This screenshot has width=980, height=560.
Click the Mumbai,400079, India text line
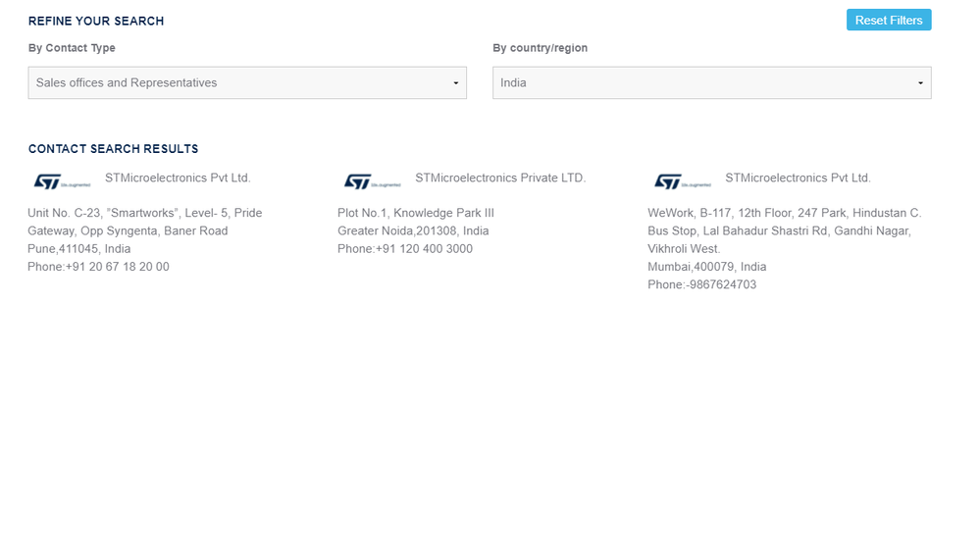coord(707,267)
